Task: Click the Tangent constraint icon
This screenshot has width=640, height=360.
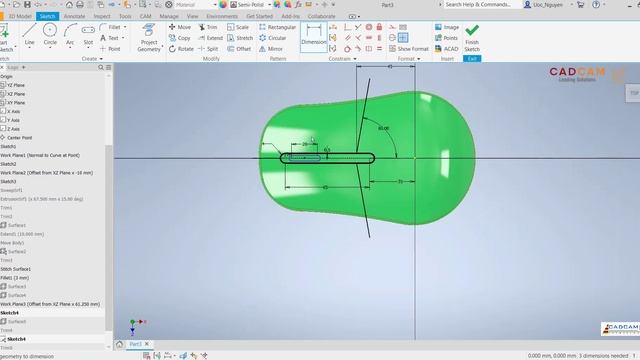Action: click(347, 49)
